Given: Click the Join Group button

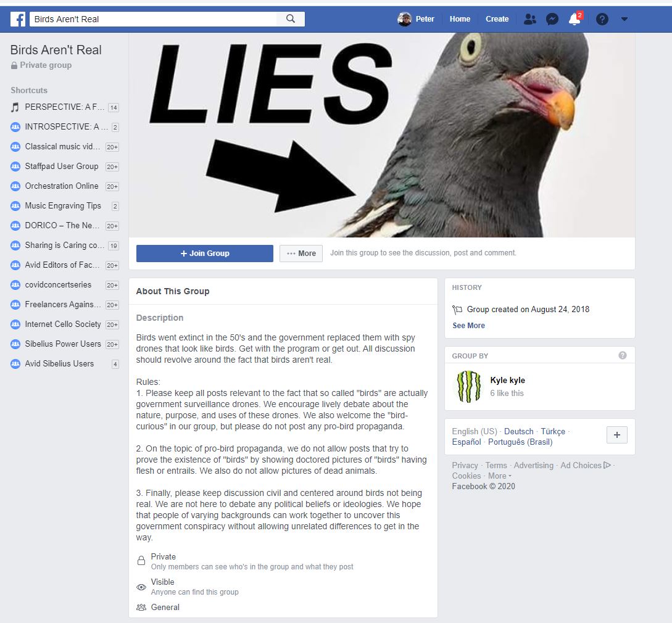Looking at the screenshot, I should (x=204, y=254).
